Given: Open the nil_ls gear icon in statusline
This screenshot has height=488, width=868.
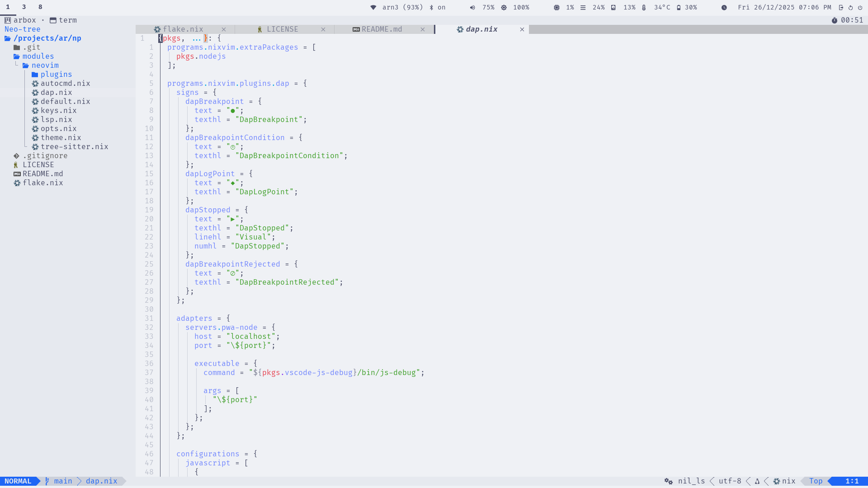Looking at the screenshot, I should [x=668, y=481].
